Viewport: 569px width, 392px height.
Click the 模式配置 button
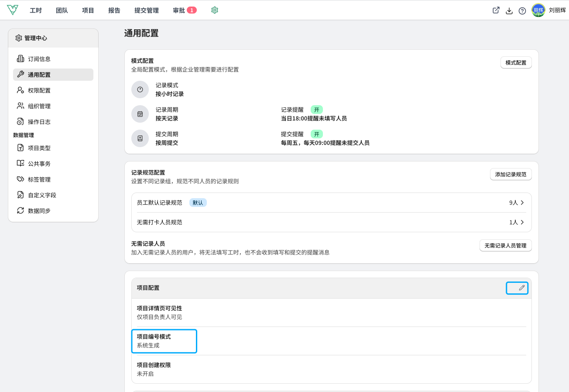tap(516, 63)
